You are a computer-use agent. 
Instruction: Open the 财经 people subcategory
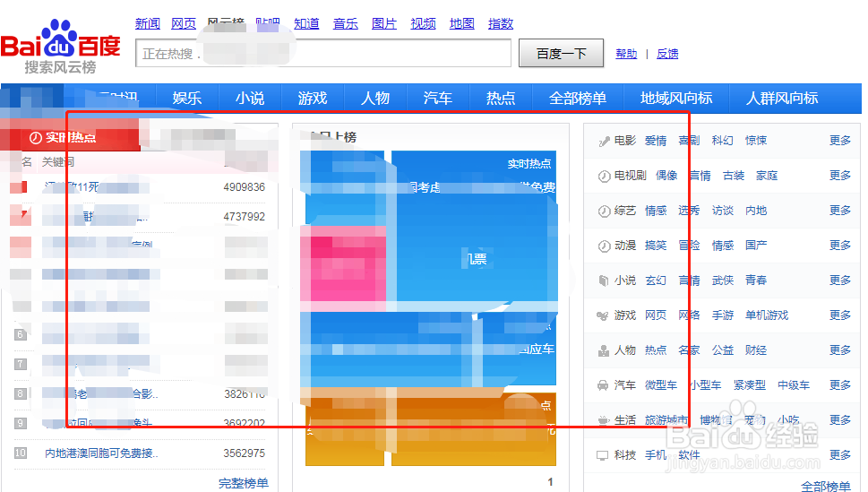[756, 350]
